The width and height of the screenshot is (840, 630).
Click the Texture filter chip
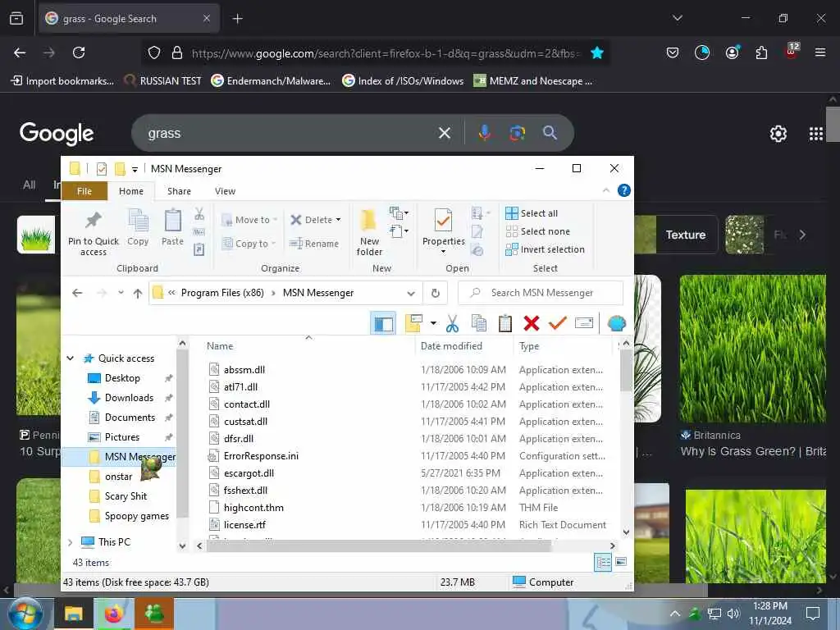676,235
